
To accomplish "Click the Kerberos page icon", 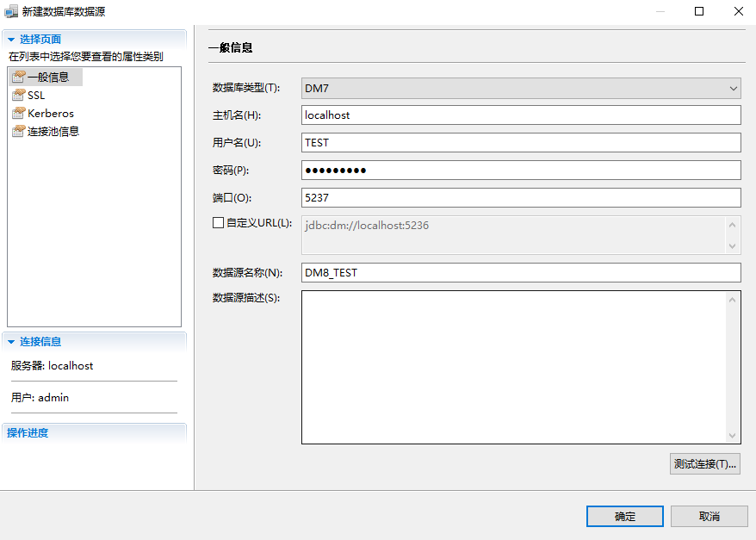I will point(18,113).
